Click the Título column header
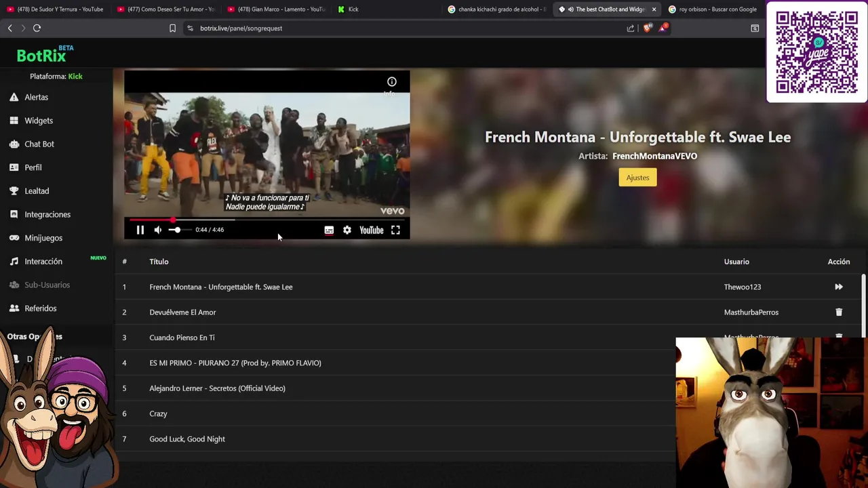Viewport: 868px width, 488px height. (159, 262)
